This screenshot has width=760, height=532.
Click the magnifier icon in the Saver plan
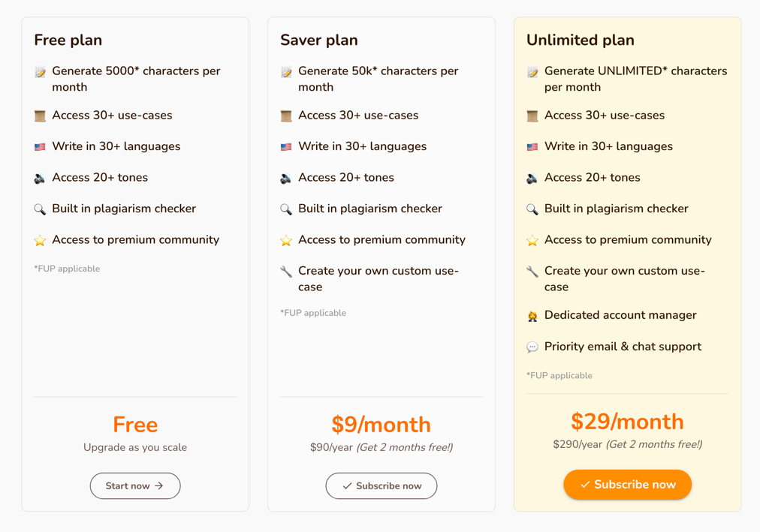coord(286,209)
